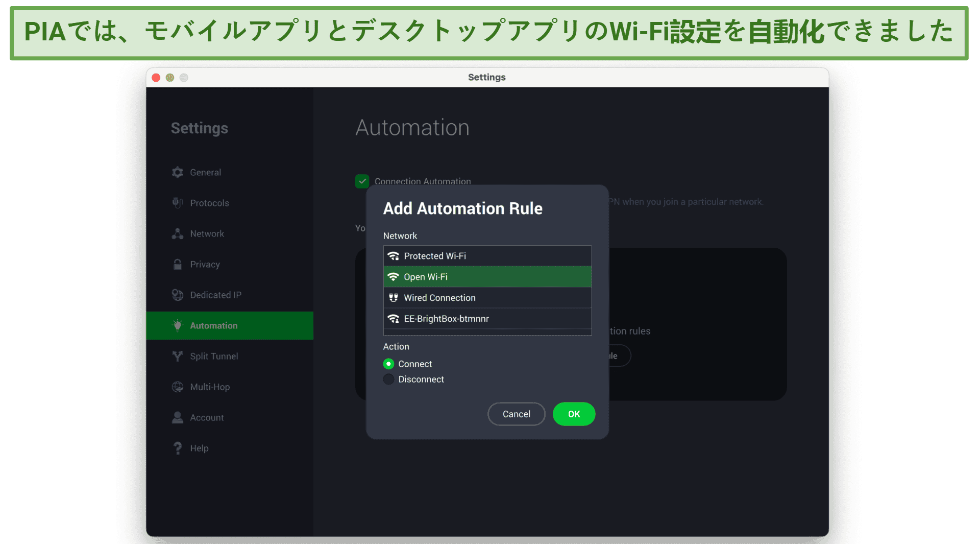The image size is (980, 544).
Task: Click the General gear icon in sidebar
Action: [177, 173]
